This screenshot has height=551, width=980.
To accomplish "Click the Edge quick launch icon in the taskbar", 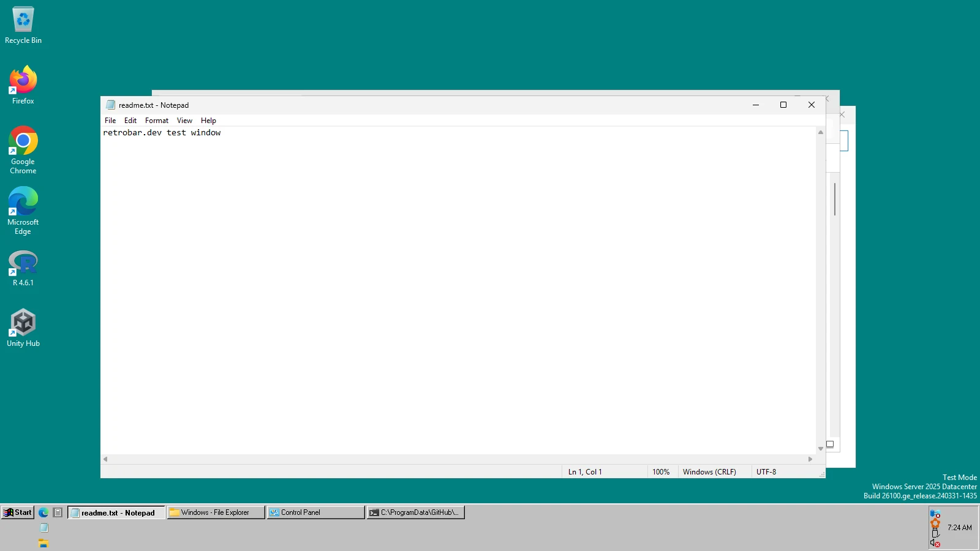I will [x=43, y=512].
